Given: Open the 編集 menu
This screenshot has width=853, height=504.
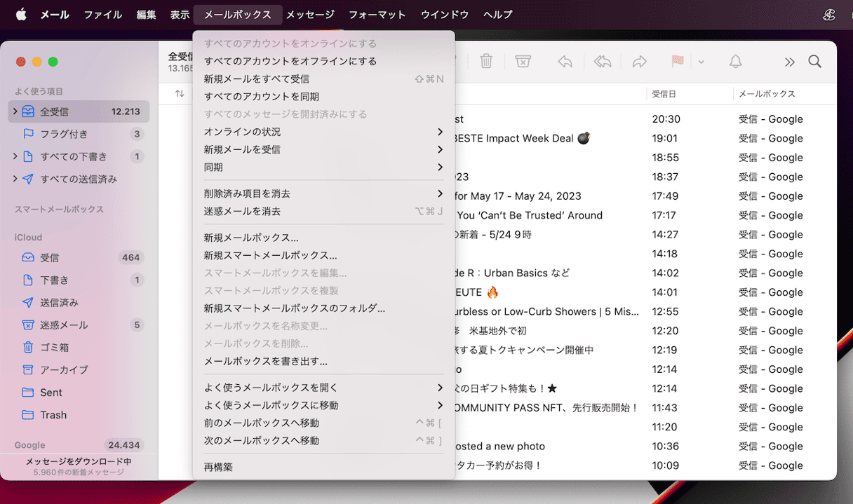Looking at the screenshot, I should pos(146,14).
